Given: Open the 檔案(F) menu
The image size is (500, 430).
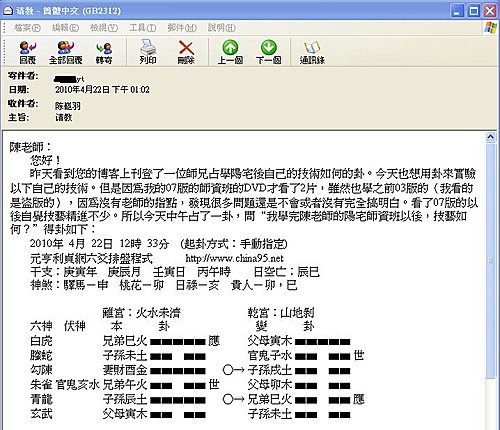Looking at the screenshot, I should click(27, 28).
